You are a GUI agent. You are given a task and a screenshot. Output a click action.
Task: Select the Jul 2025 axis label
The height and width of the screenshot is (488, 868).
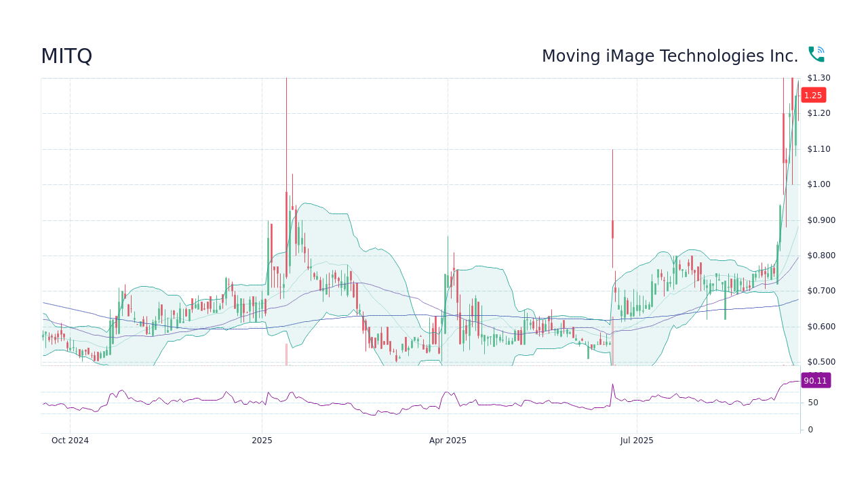637,441
